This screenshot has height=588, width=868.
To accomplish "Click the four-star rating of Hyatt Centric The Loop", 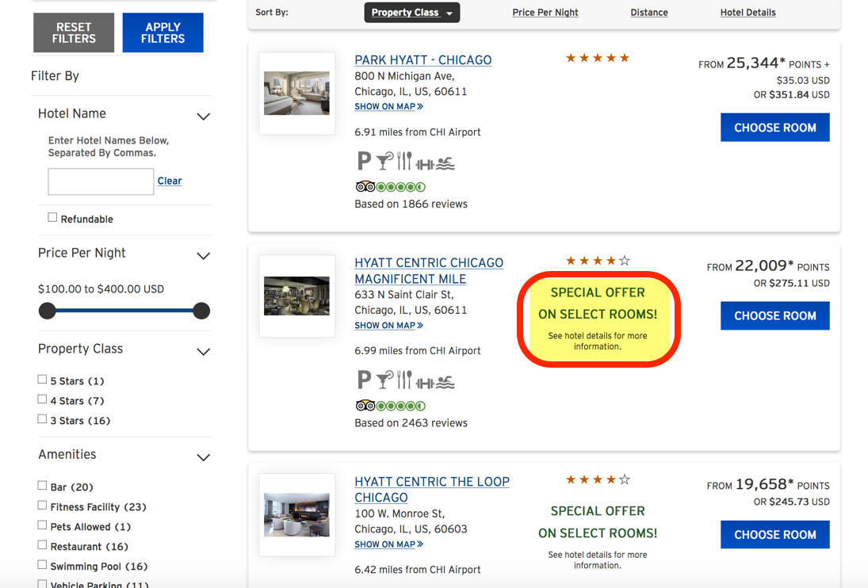I will pos(598,479).
